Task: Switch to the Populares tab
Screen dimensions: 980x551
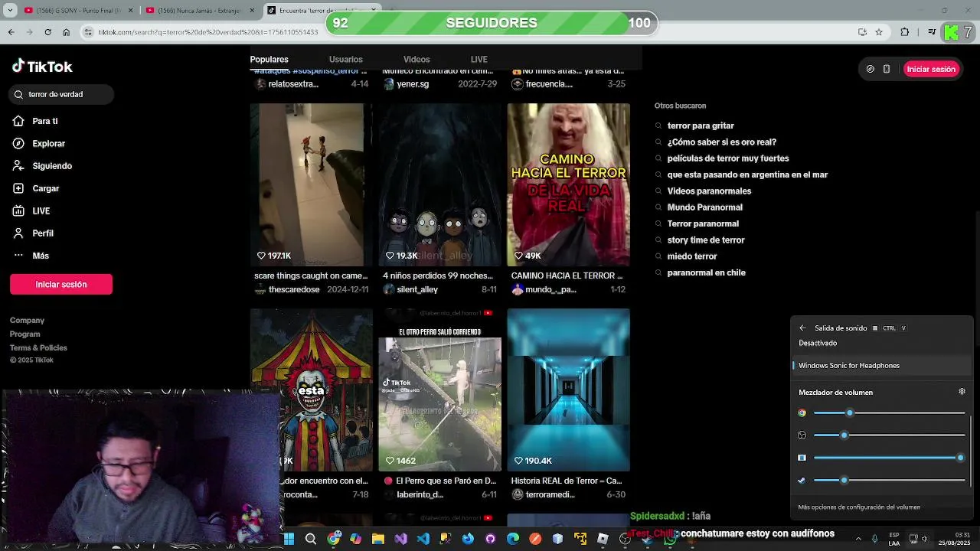Action: (269, 59)
